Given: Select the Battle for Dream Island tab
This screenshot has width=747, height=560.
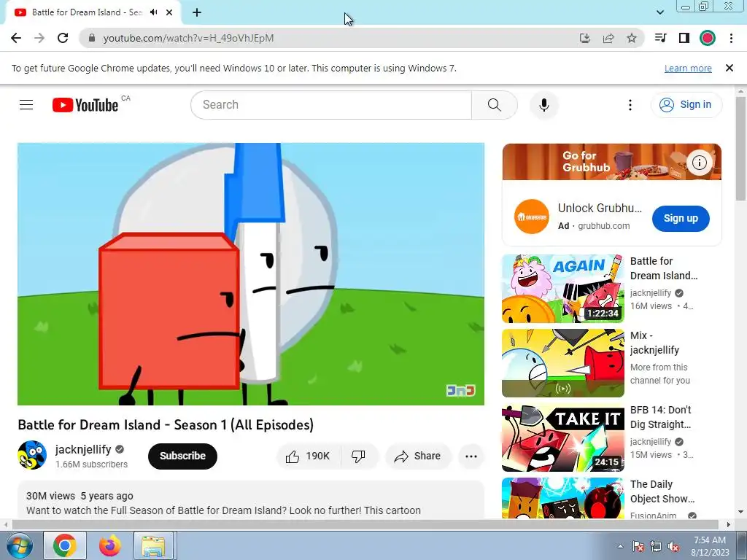Looking at the screenshot, I should pos(87,12).
